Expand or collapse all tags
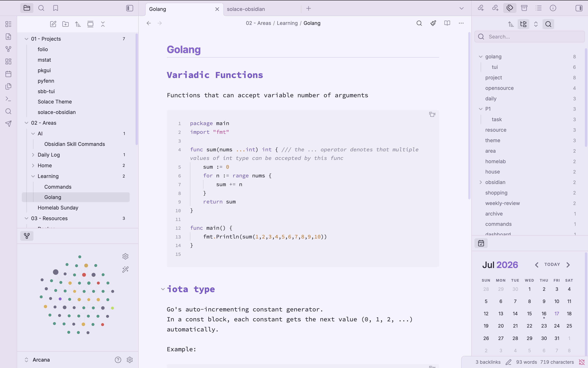Viewport: 588px width, 368px height. (536, 24)
